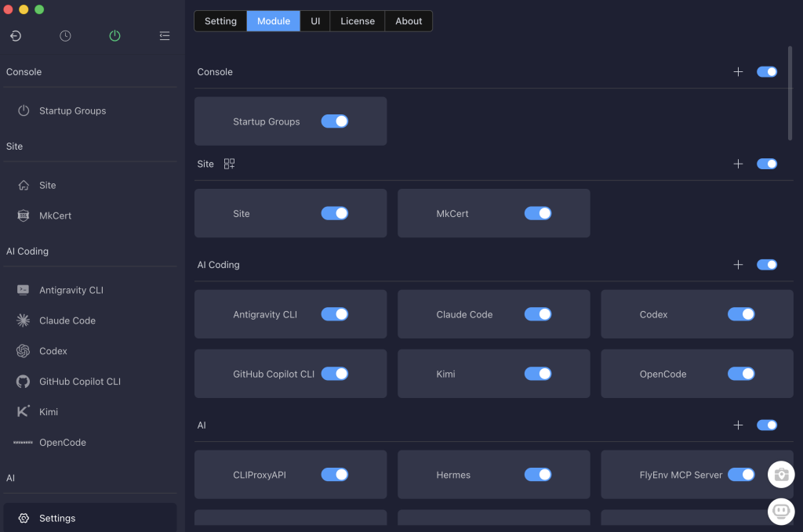Image resolution: width=803 pixels, height=532 pixels.
Task: Turn off the FlyEnv MCP Server switch
Action: tap(741, 475)
